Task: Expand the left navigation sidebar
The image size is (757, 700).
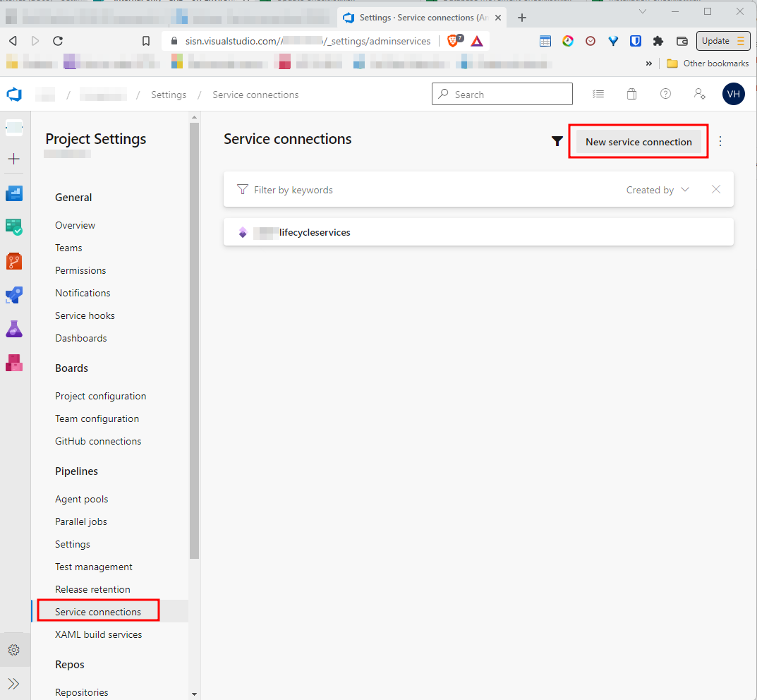Action: click(x=14, y=683)
